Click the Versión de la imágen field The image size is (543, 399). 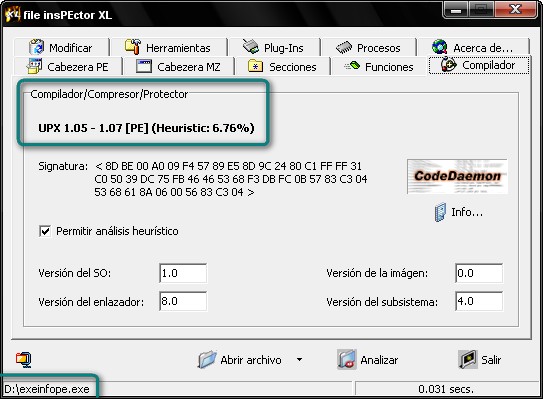pyautogui.click(x=479, y=273)
